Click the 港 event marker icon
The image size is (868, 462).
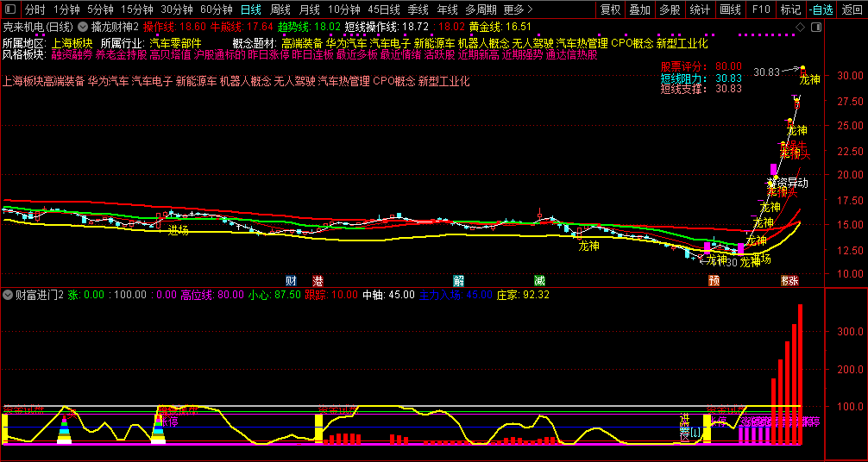(318, 280)
